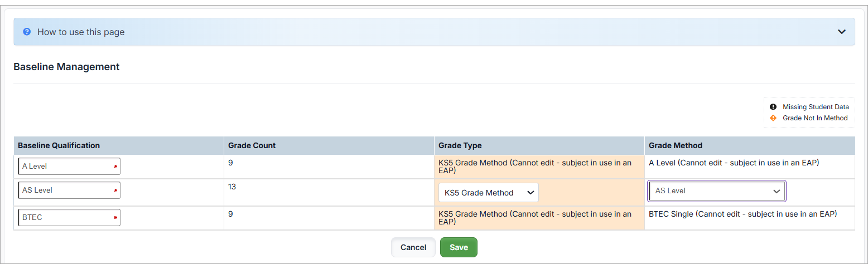Click the BTEC Single grade method cell
The height and width of the screenshot is (264, 868).
tap(742, 214)
